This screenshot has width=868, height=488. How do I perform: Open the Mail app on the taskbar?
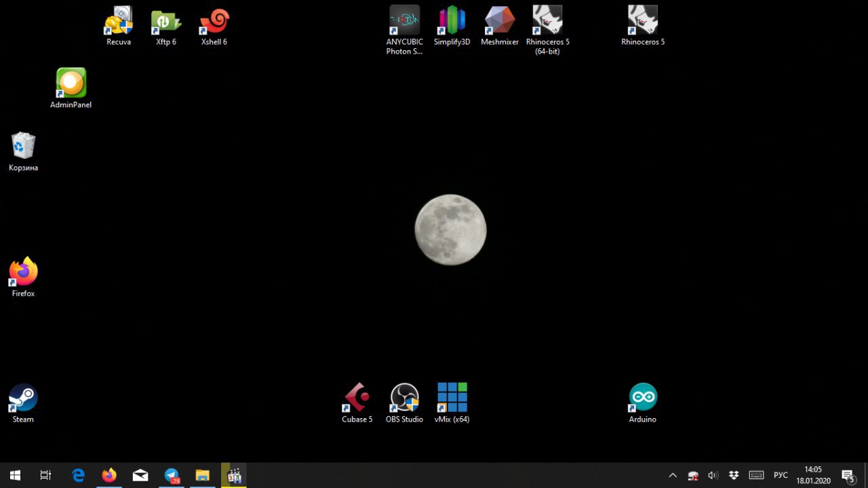coord(140,475)
